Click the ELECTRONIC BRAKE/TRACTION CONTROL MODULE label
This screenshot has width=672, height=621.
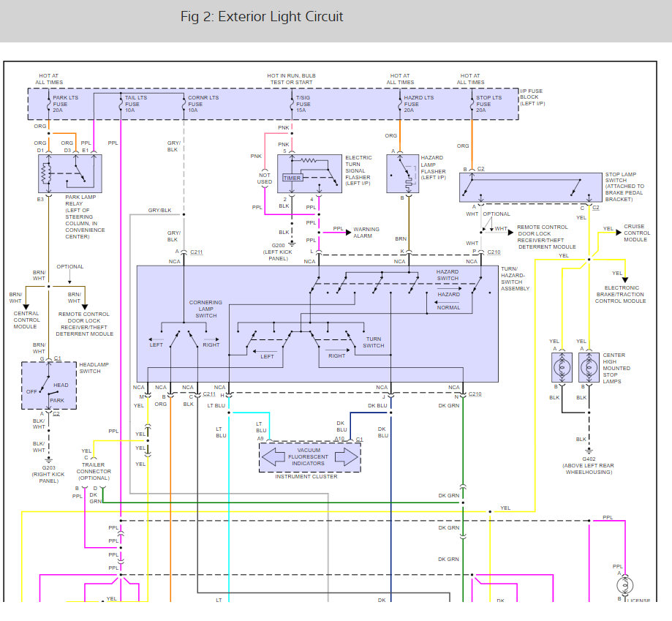click(x=621, y=295)
